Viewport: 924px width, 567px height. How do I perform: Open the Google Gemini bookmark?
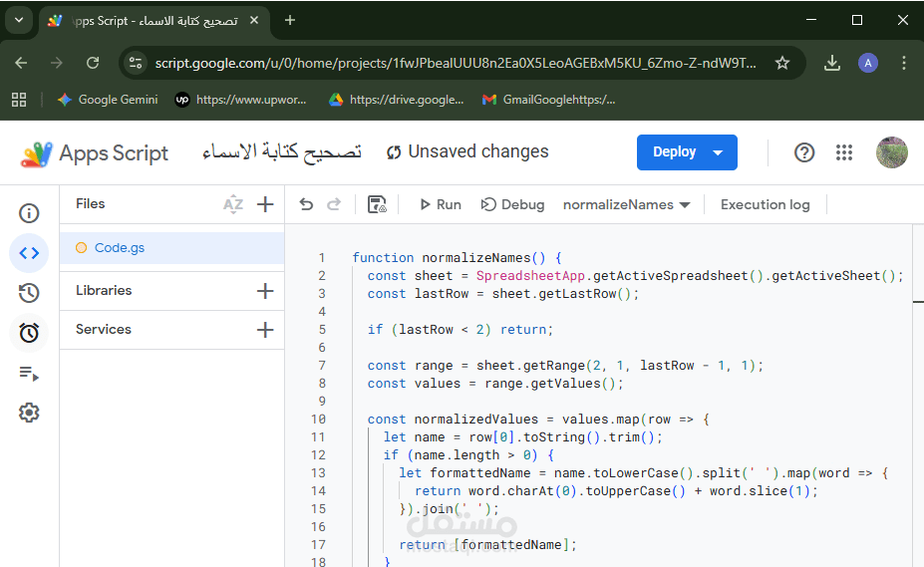108,100
